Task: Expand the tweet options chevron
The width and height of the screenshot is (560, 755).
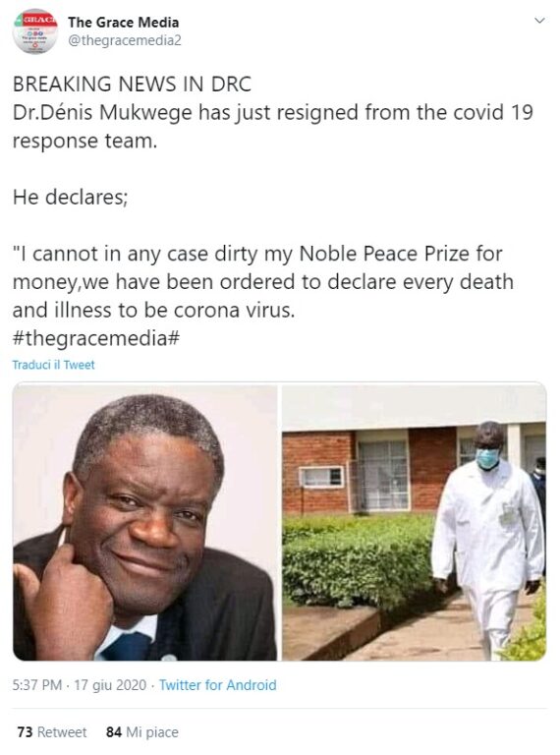Action: pos(539,21)
